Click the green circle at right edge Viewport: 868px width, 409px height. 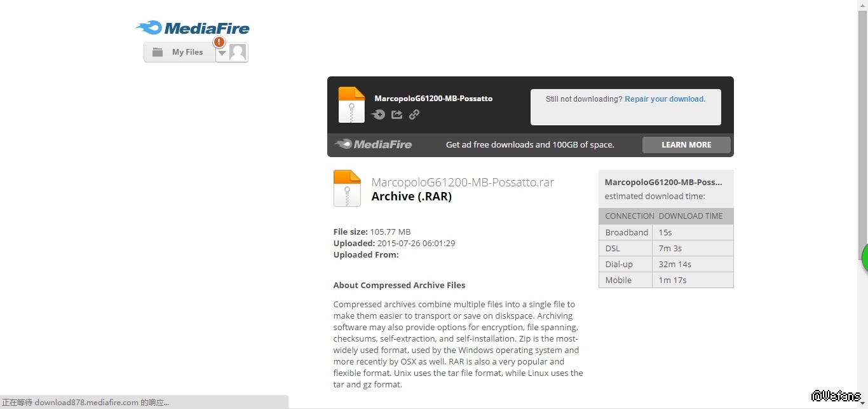865,258
